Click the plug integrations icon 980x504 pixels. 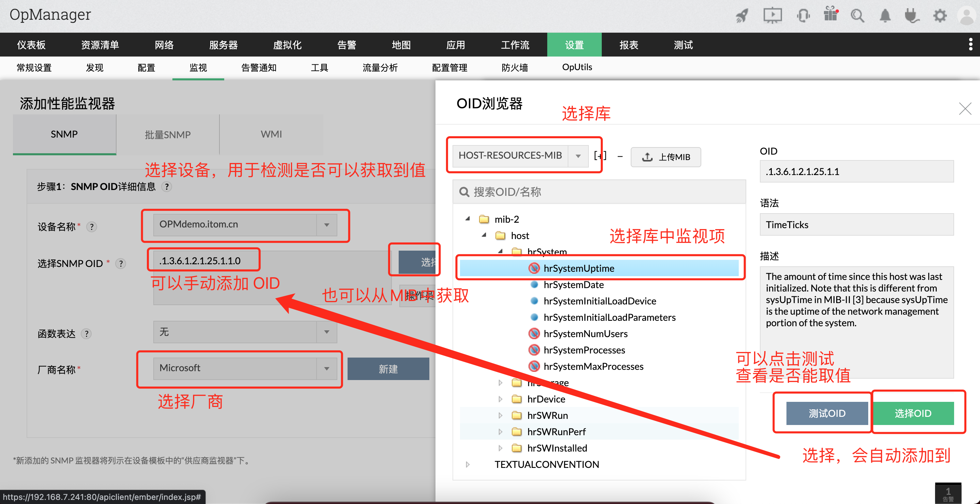point(912,16)
